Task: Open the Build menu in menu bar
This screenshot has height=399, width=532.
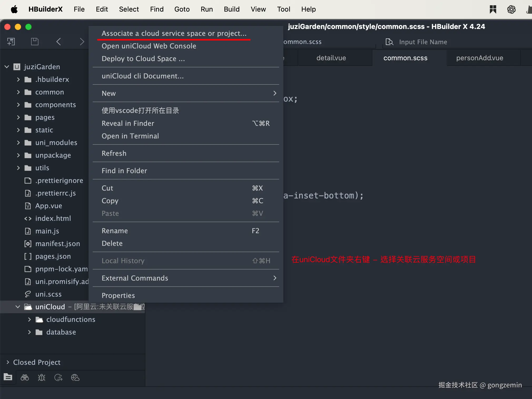Action: pos(231,9)
